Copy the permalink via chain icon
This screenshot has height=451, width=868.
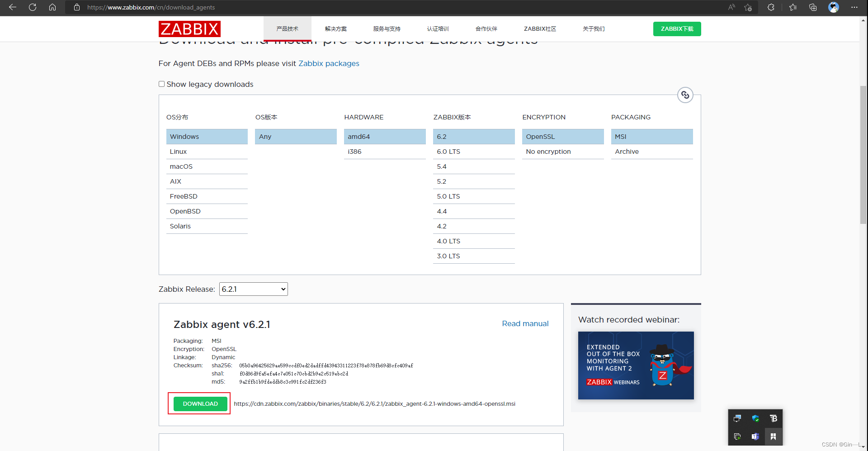685,95
